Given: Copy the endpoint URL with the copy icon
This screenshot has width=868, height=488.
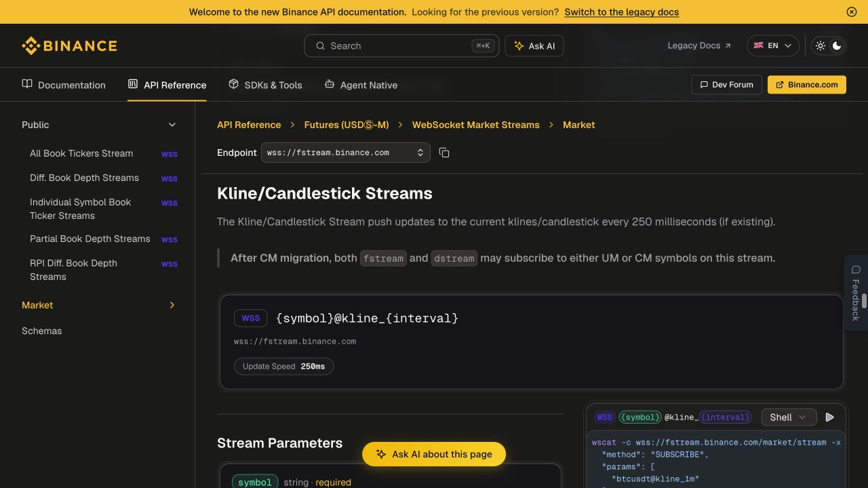Looking at the screenshot, I should pos(444,152).
